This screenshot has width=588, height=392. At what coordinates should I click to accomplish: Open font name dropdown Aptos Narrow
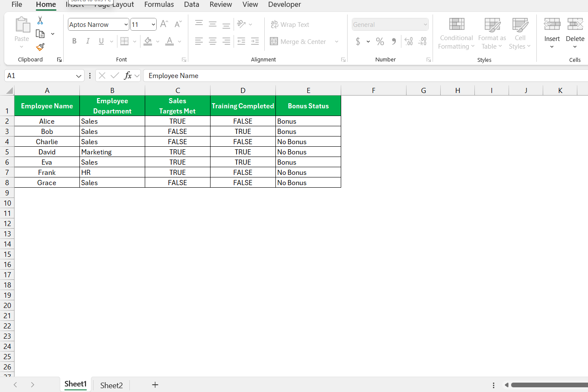[x=126, y=25]
